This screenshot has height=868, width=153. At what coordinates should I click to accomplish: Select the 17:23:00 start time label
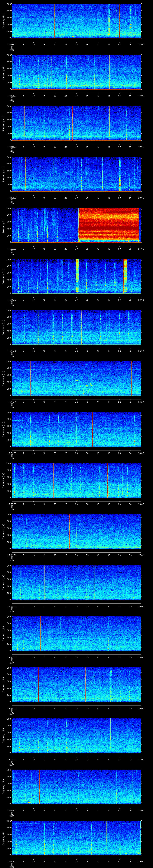coord(12,402)
